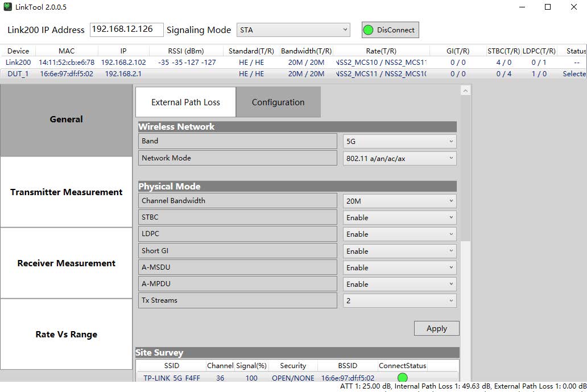
Task: Toggle the STBC Enable dropdown
Action: tap(399, 218)
